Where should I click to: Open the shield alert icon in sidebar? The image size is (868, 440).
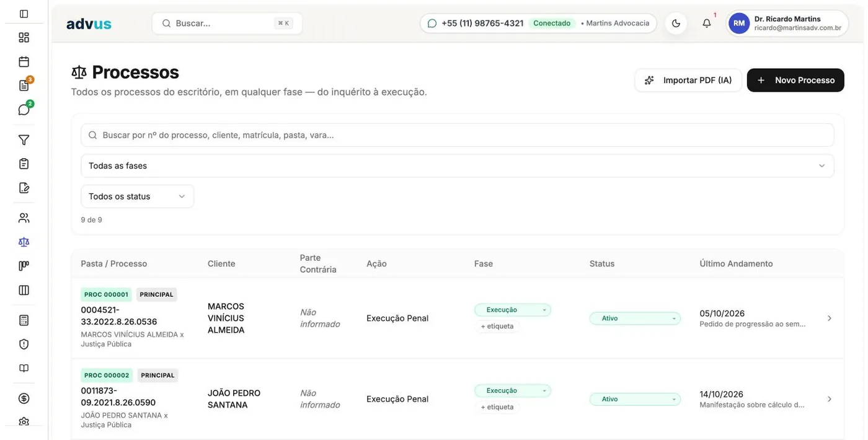(x=24, y=344)
